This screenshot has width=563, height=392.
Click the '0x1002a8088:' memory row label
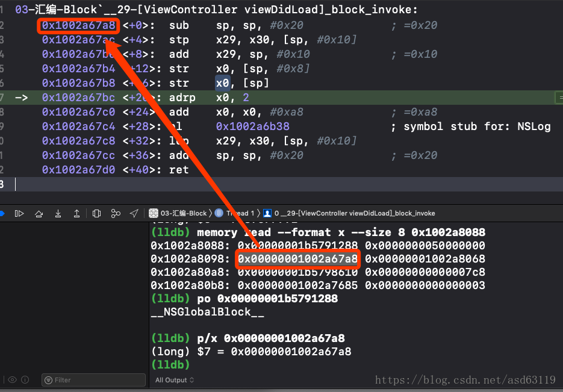(x=190, y=246)
